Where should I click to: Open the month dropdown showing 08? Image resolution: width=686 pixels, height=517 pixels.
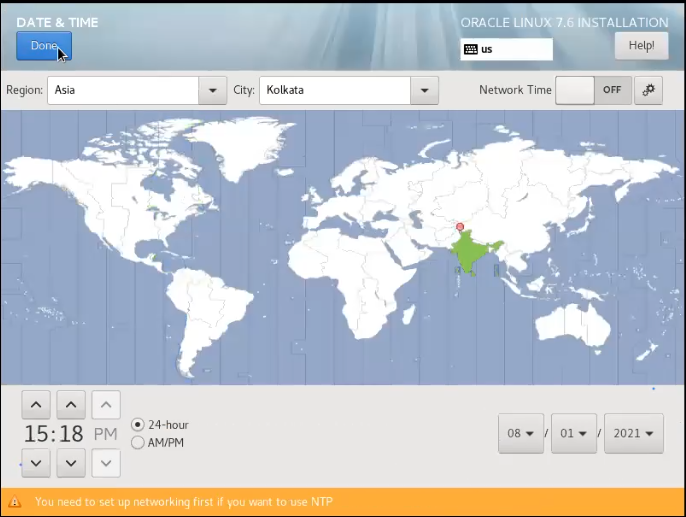tap(521, 433)
